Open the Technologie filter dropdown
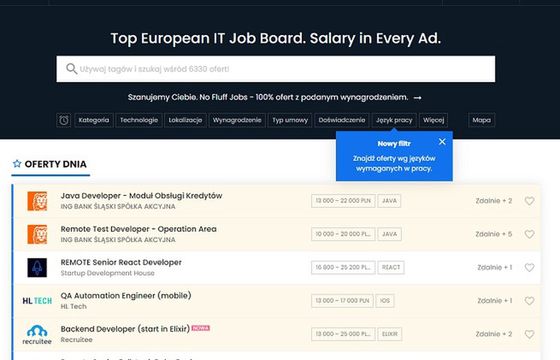560x360 pixels. 139,120
